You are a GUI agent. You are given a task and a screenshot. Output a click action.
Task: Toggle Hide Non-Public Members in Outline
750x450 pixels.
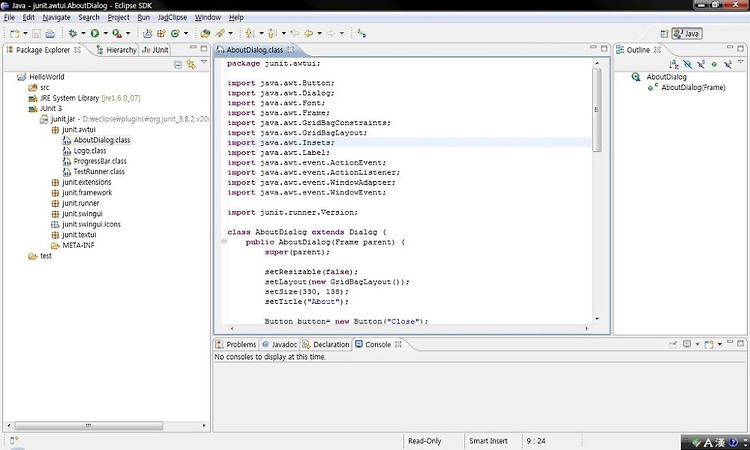coord(714,64)
